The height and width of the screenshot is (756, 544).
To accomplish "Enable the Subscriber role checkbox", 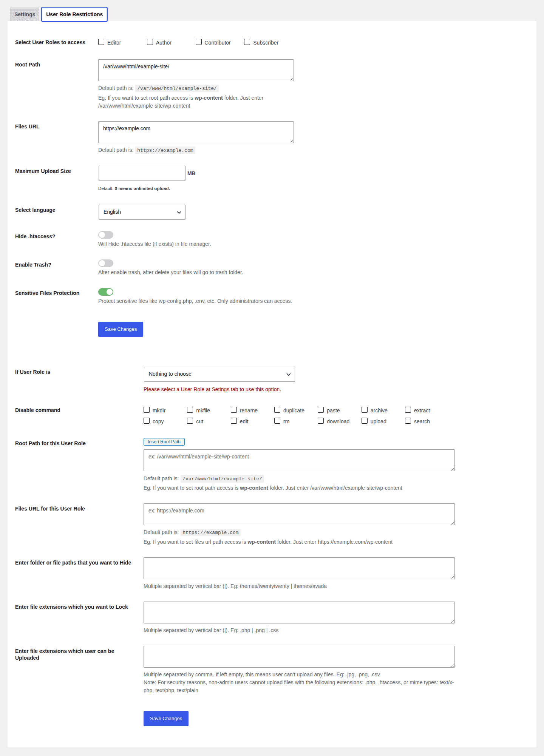I will pos(247,42).
